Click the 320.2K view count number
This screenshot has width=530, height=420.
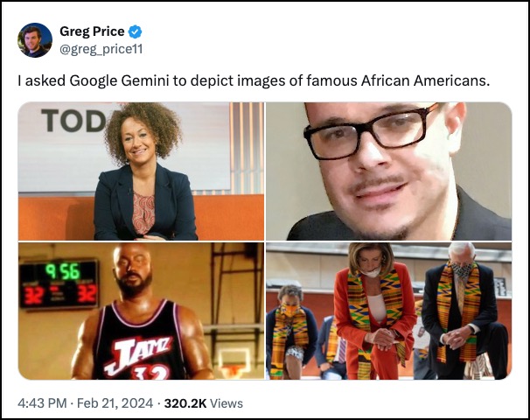coord(185,403)
